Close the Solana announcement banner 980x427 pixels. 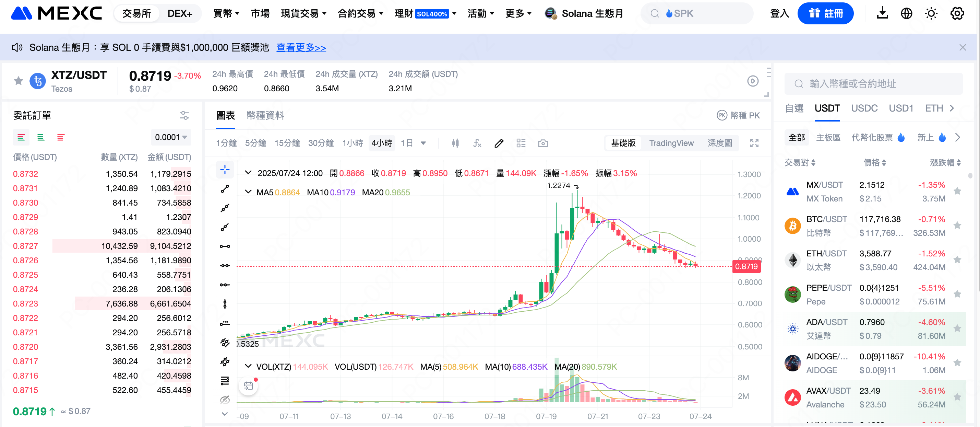(x=963, y=48)
